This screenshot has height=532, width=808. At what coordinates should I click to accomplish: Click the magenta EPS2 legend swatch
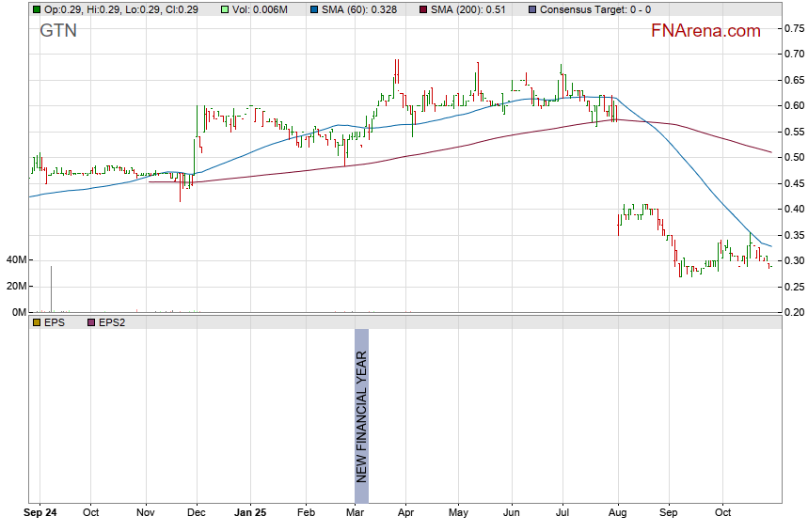pyautogui.click(x=91, y=322)
